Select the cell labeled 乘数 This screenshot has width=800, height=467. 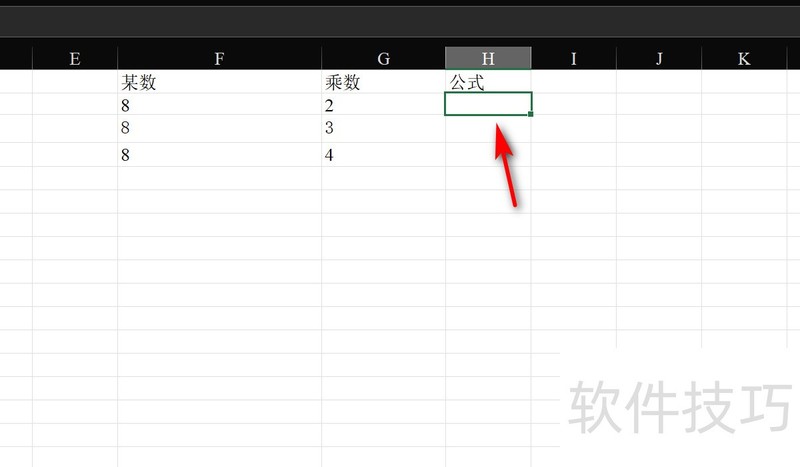pos(383,82)
